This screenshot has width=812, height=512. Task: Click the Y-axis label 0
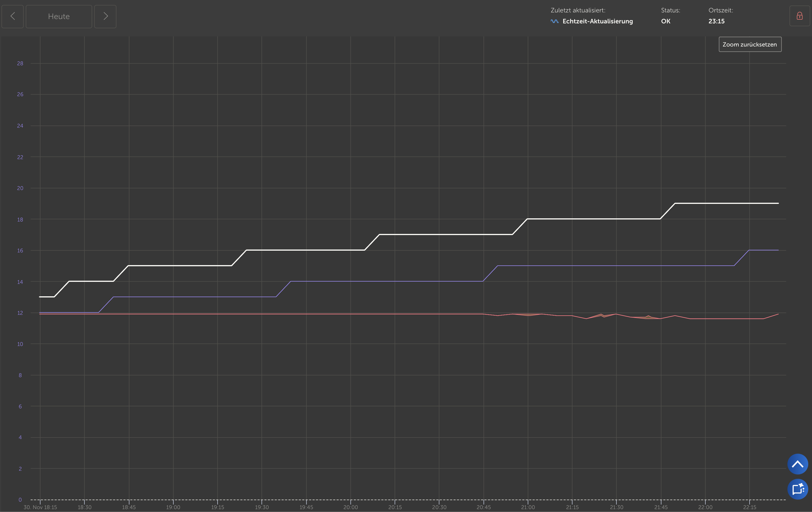point(20,500)
